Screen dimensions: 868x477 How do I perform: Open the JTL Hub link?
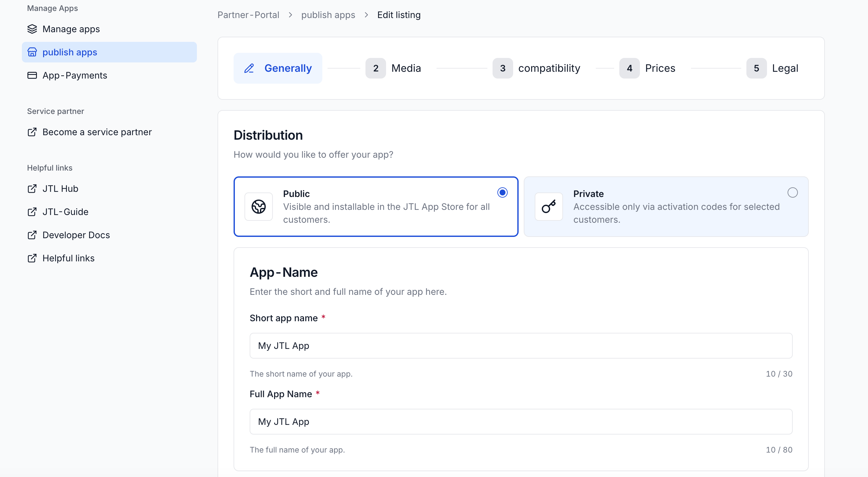(x=109, y=189)
